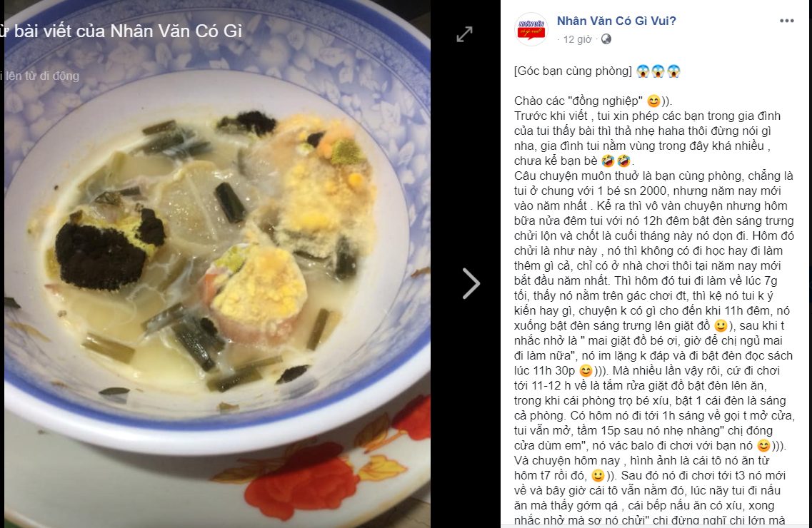
Task: Click smiling emoji after chơi với bạn nó
Action: [x=763, y=446]
